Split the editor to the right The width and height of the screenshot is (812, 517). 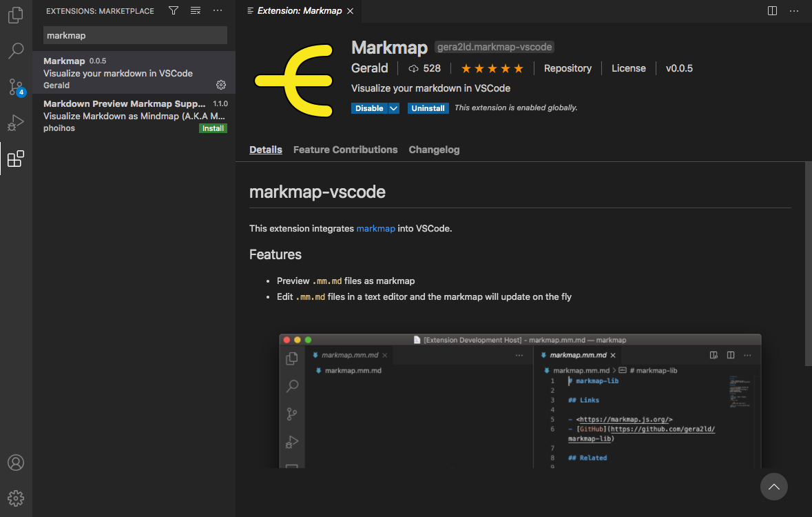point(772,10)
